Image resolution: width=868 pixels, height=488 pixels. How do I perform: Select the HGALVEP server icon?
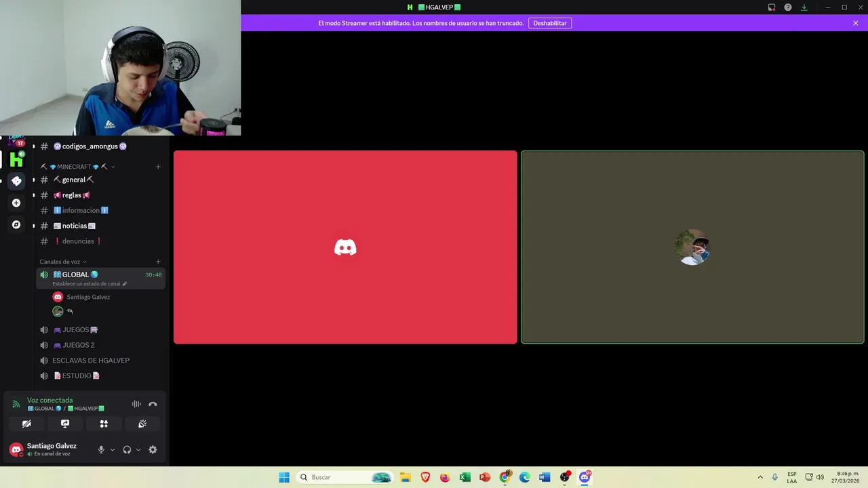tap(16, 159)
